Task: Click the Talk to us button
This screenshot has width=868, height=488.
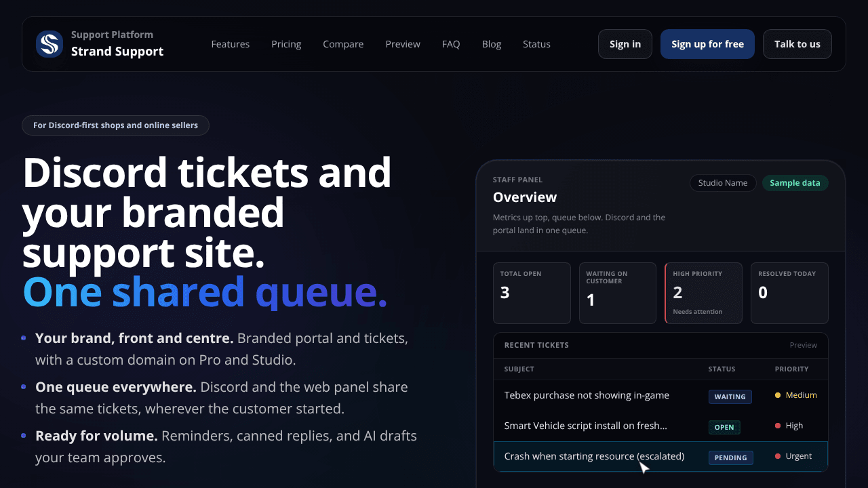Action: click(x=797, y=44)
